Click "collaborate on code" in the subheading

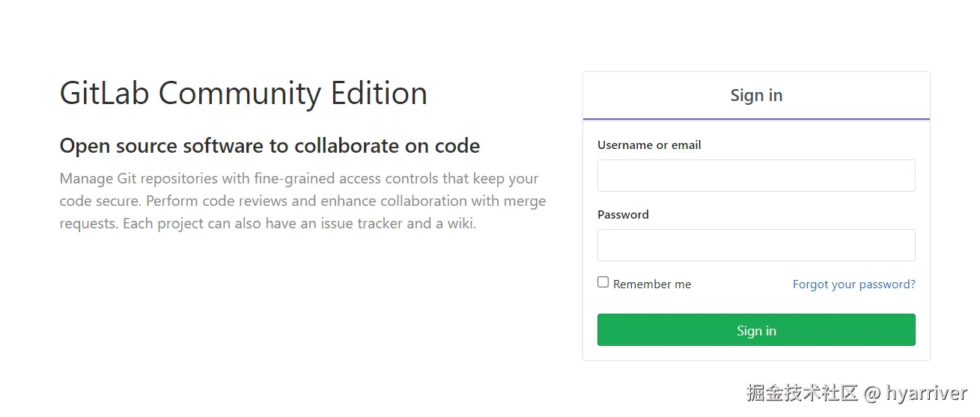coord(387,146)
